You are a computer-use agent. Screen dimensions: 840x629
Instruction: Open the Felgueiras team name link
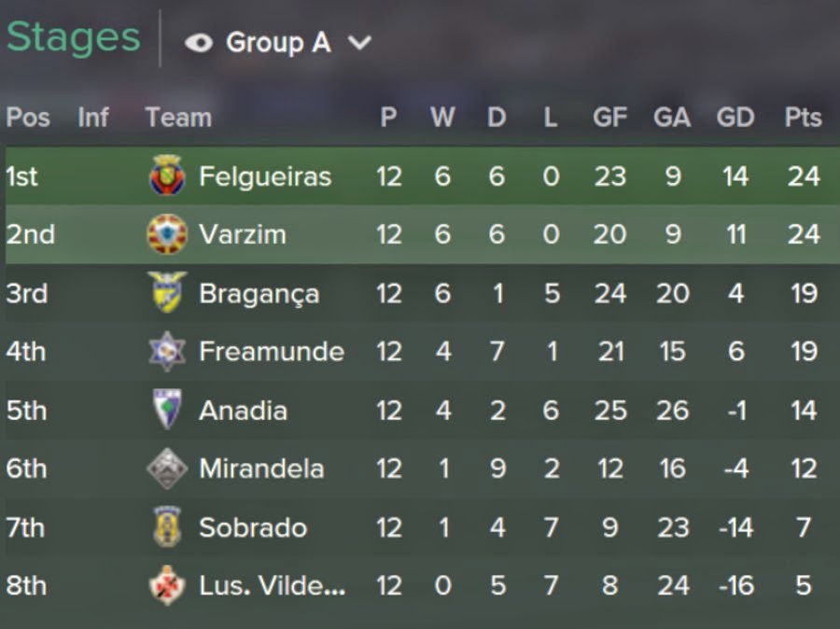coord(265,176)
